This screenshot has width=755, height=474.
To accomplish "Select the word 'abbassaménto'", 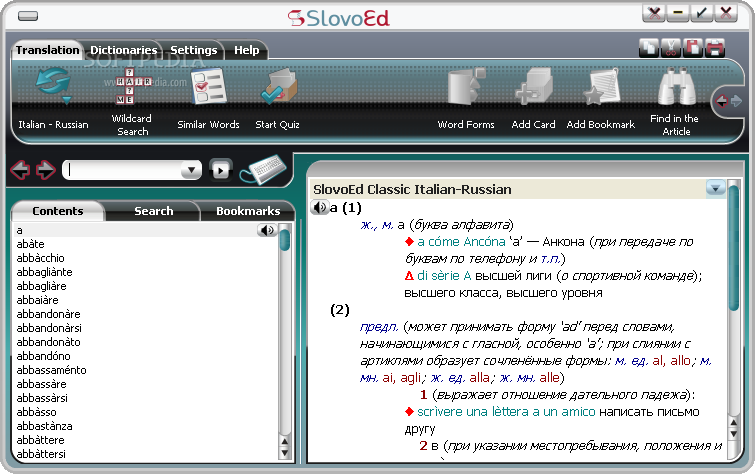I will [x=52, y=370].
